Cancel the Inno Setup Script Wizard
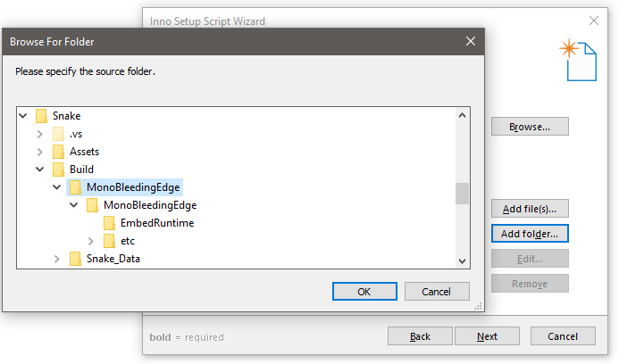 pos(563,336)
